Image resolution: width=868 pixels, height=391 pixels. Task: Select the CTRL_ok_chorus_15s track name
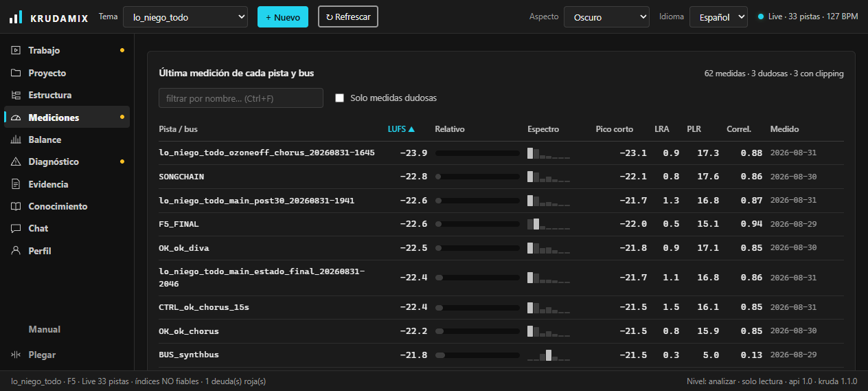204,307
